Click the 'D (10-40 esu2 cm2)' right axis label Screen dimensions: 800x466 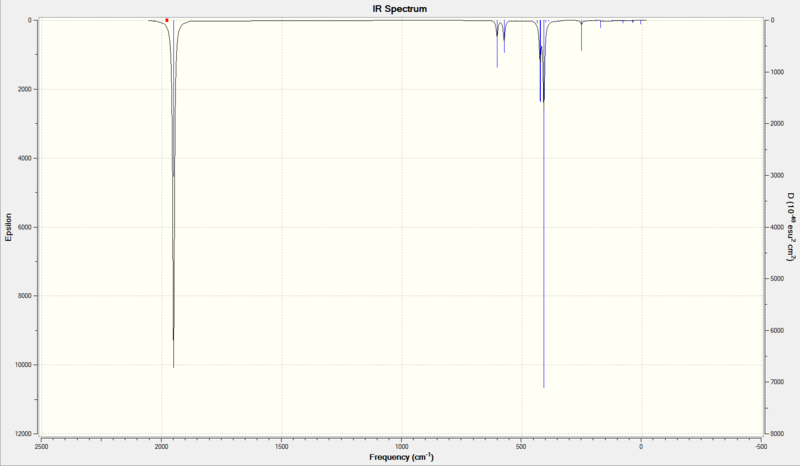791,227
